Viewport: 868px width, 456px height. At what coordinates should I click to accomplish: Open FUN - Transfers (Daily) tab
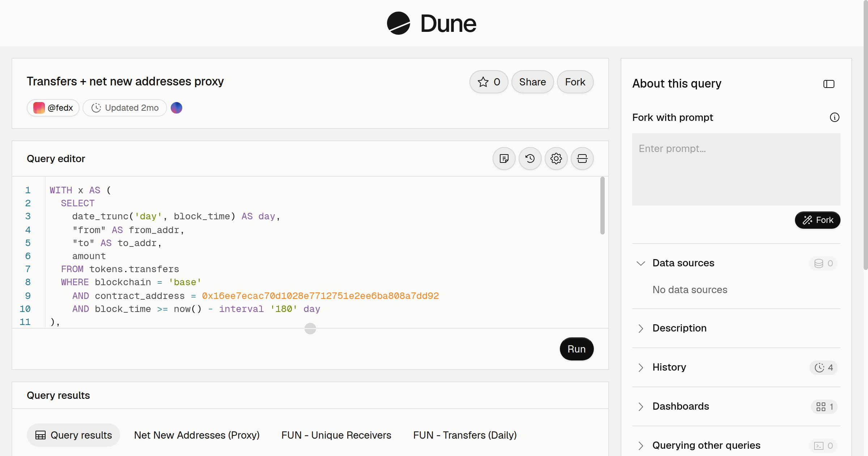(x=465, y=435)
